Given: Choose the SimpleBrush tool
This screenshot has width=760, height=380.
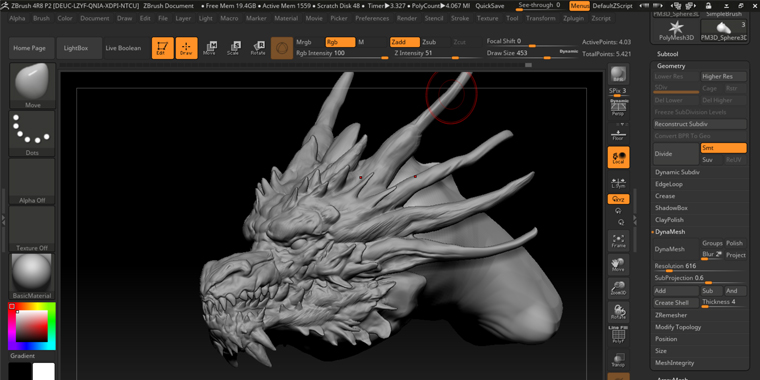Looking at the screenshot, I should coord(724,15).
